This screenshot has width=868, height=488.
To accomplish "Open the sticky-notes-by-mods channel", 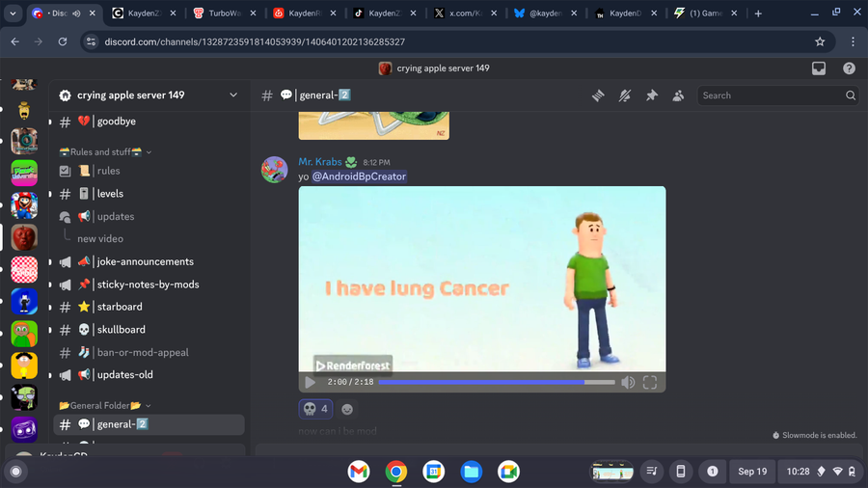I will (149, 285).
